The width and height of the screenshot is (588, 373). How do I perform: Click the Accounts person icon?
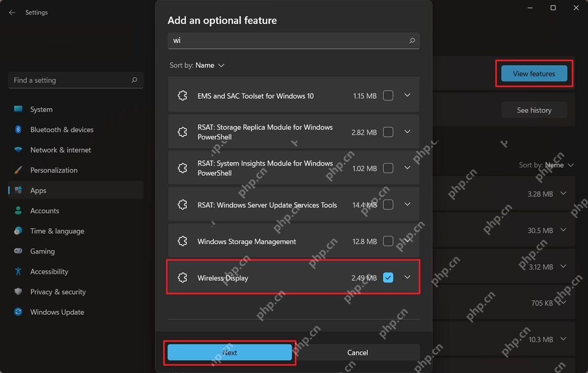click(x=18, y=210)
